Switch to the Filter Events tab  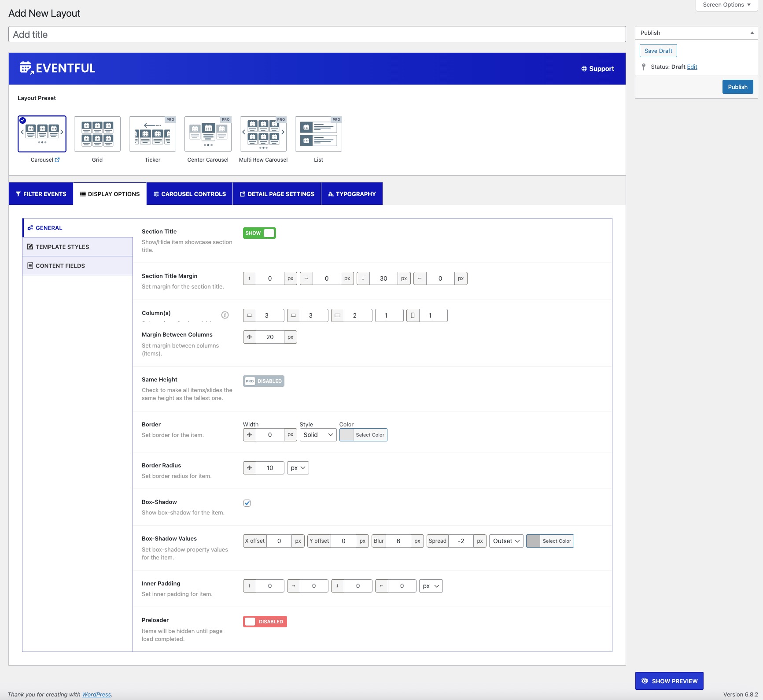point(41,194)
